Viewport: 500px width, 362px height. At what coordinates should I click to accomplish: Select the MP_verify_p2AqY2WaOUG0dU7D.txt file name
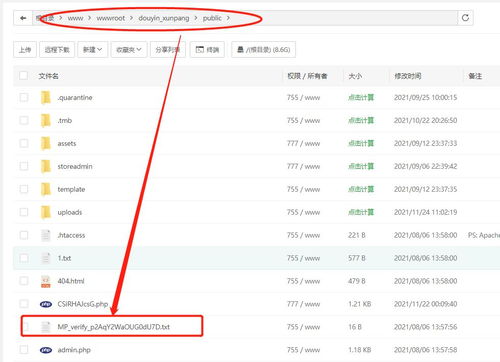click(x=114, y=327)
